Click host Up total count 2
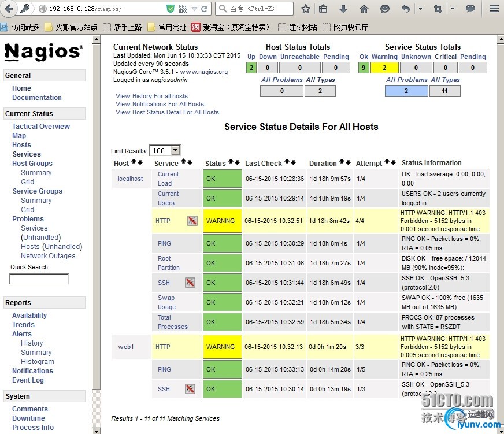This screenshot has width=504, height=434. tap(251, 68)
